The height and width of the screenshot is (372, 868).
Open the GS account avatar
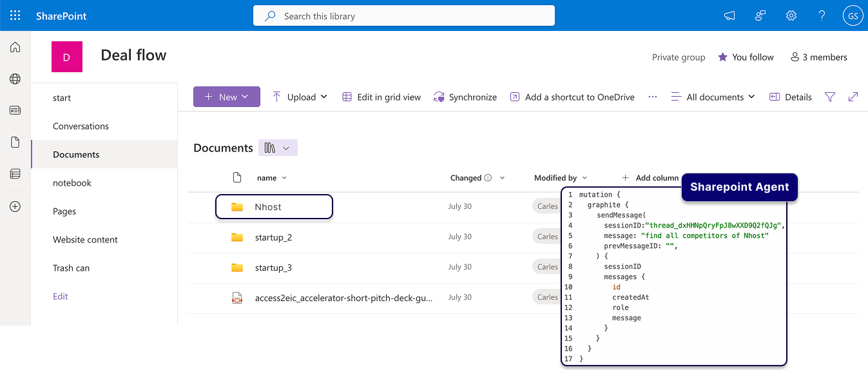(x=853, y=16)
